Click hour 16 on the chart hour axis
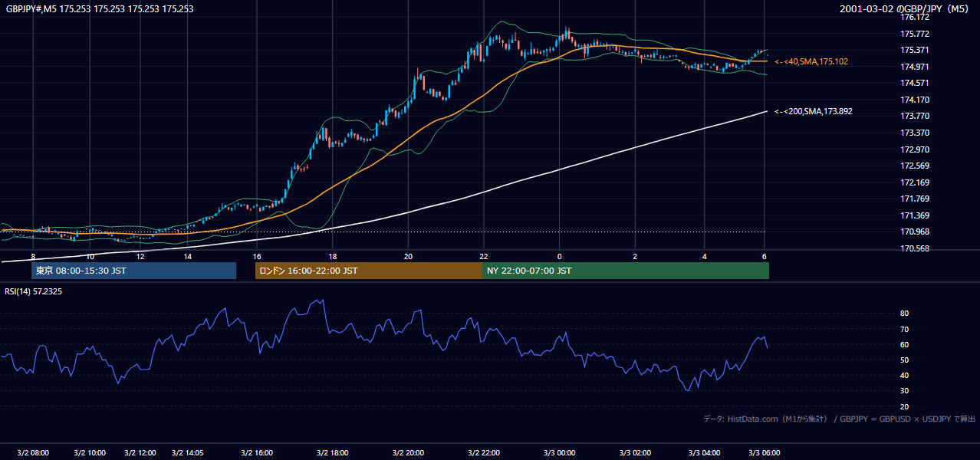 click(257, 256)
